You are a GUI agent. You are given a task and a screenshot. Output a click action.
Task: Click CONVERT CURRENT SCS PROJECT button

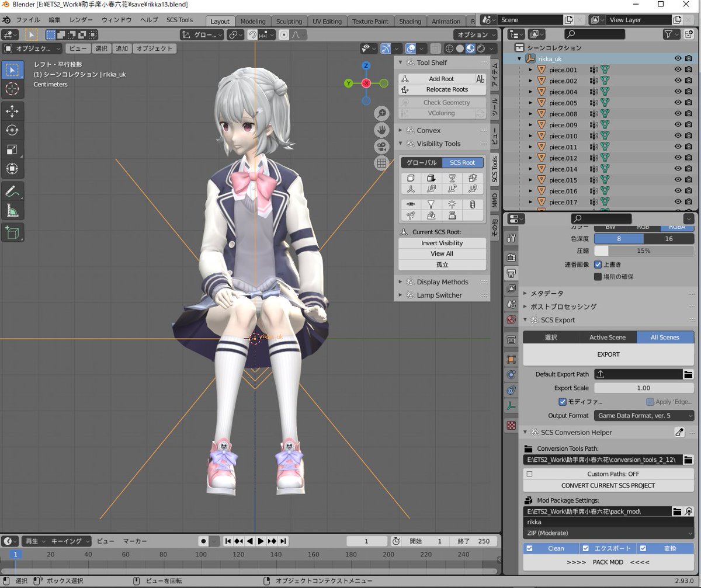pyautogui.click(x=608, y=485)
